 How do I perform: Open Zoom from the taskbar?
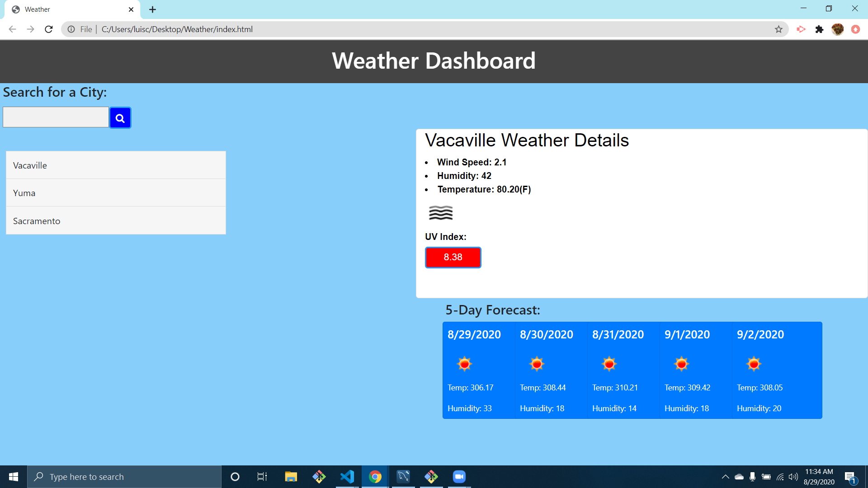(x=459, y=477)
